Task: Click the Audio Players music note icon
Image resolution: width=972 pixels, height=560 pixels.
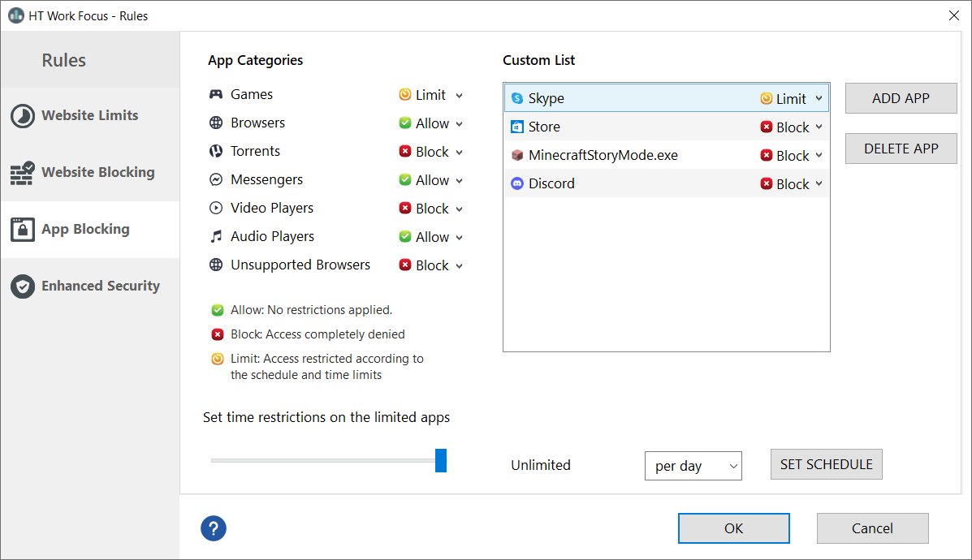Action: tap(216, 237)
